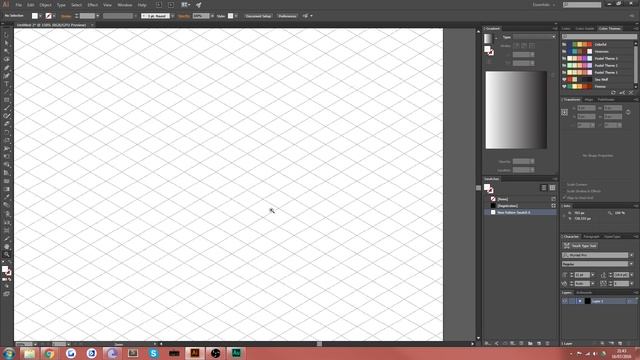Toggle Align to Pixel Grid checkbox
The image size is (640, 360).
(x=565, y=198)
